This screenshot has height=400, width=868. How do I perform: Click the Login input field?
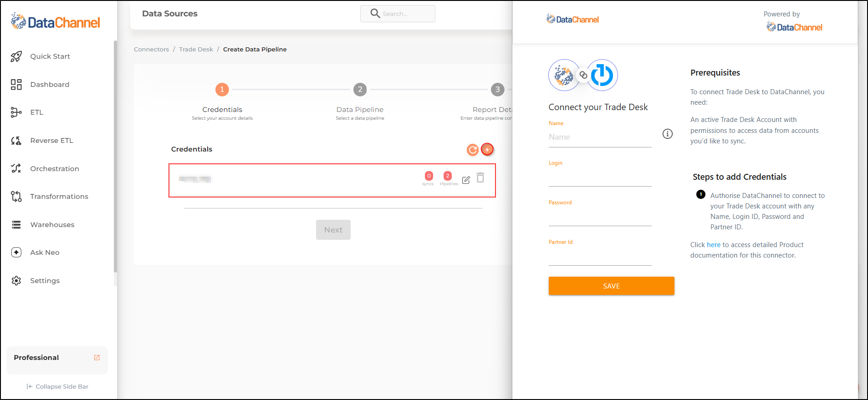coord(600,177)
